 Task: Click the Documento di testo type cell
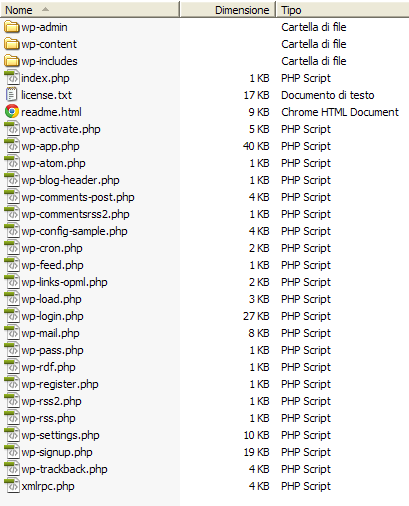coord(328,95)
